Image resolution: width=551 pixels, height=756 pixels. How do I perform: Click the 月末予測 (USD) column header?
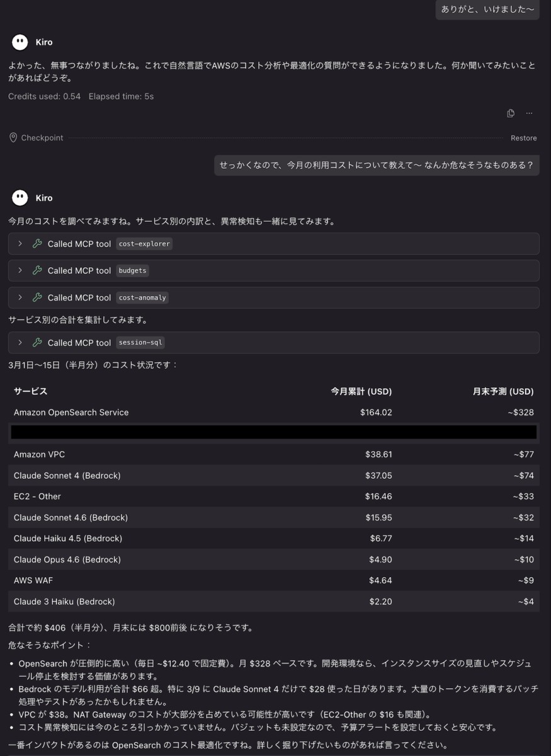503,391
